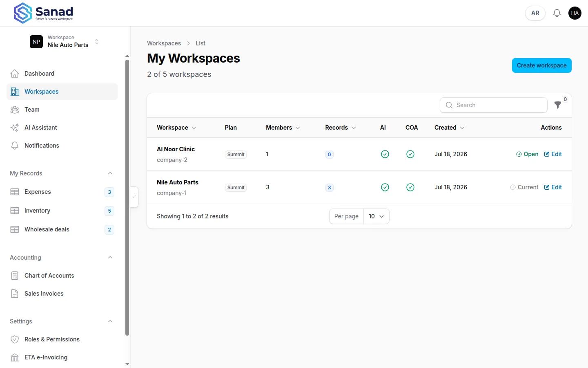
Task: Open the Al Noor Clinic workspace
Action: point(527,154)
